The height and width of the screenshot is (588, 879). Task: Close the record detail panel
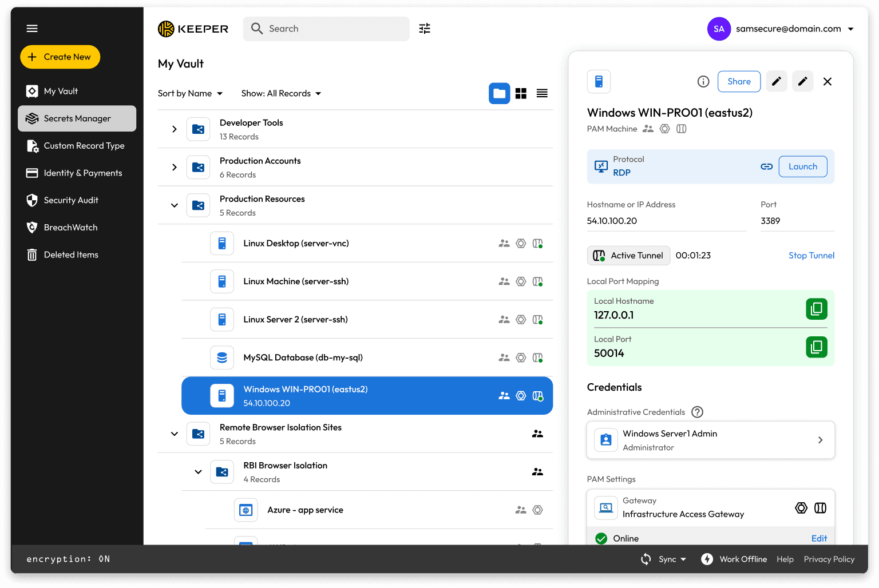(x=827, y=82)
